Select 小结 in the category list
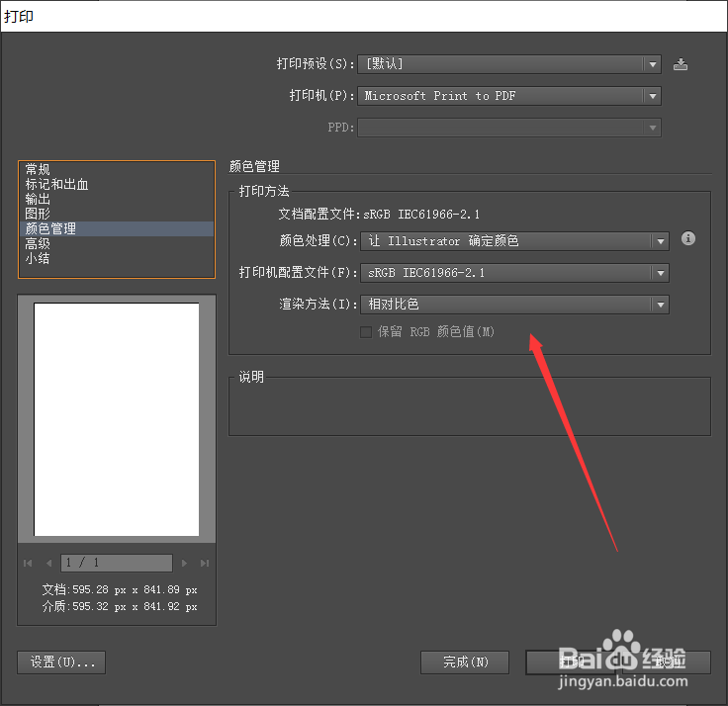The width and height of the screenshot is (728, 706). [117, 258]
